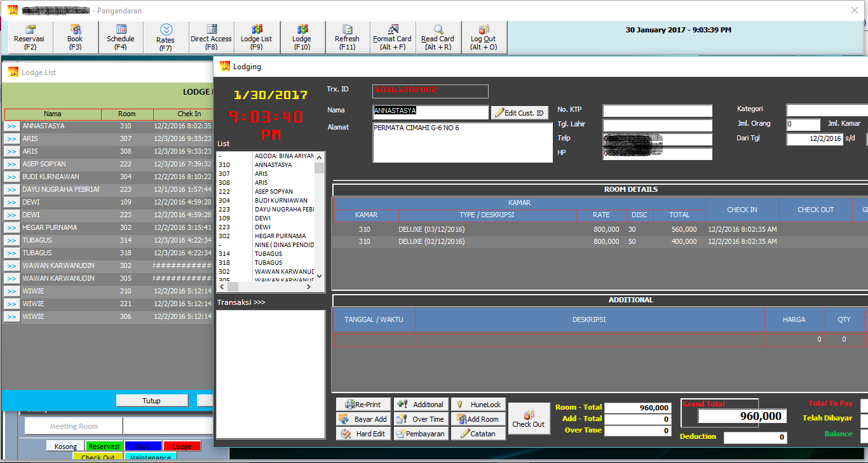Image resolution: width=868 pixels, height=463 pixels.
Task: Click the Nama input field
Action: pyautogui.click(x=430, y=111)
